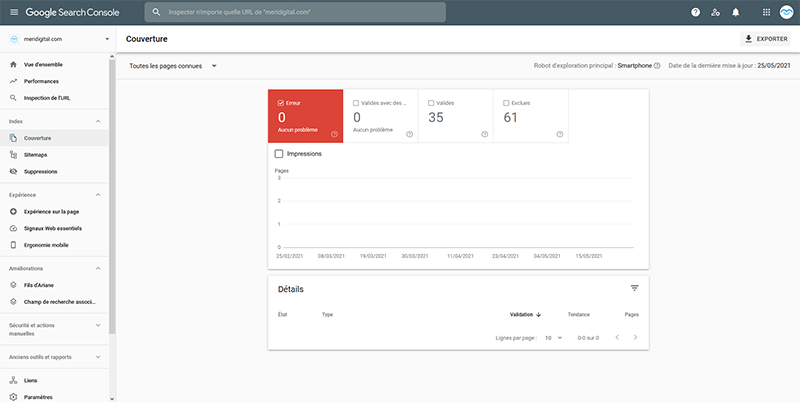The image size is (800, 402).
Task: Open Sitemaps in the sidebar
Action: 36,155
